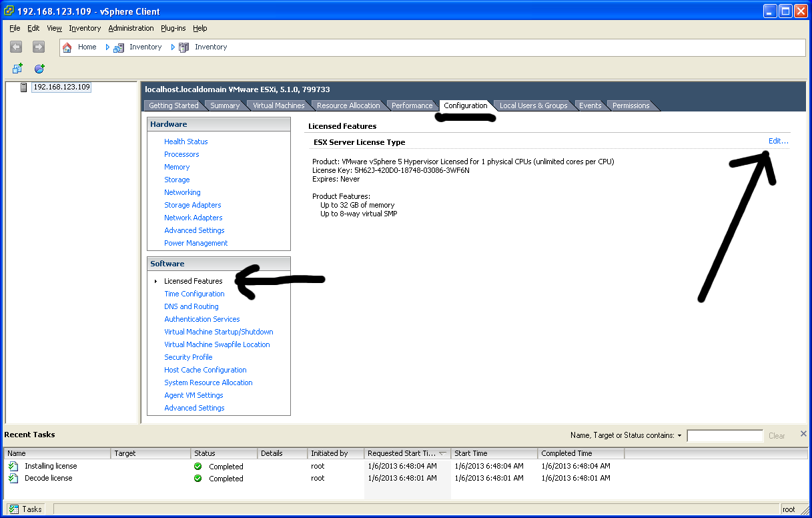Switch to the Summary tab
The width and height of the screenshot is (812, 518).
coord(225,105)
